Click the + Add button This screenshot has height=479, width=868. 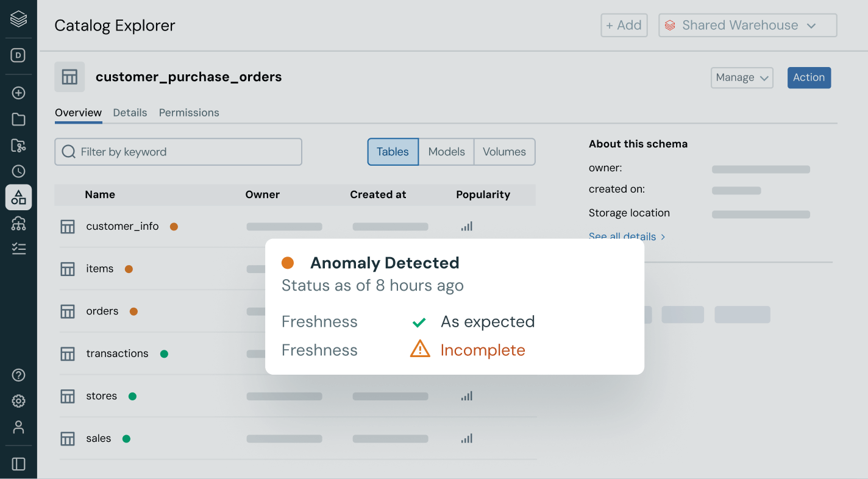[x=624, y=26]
